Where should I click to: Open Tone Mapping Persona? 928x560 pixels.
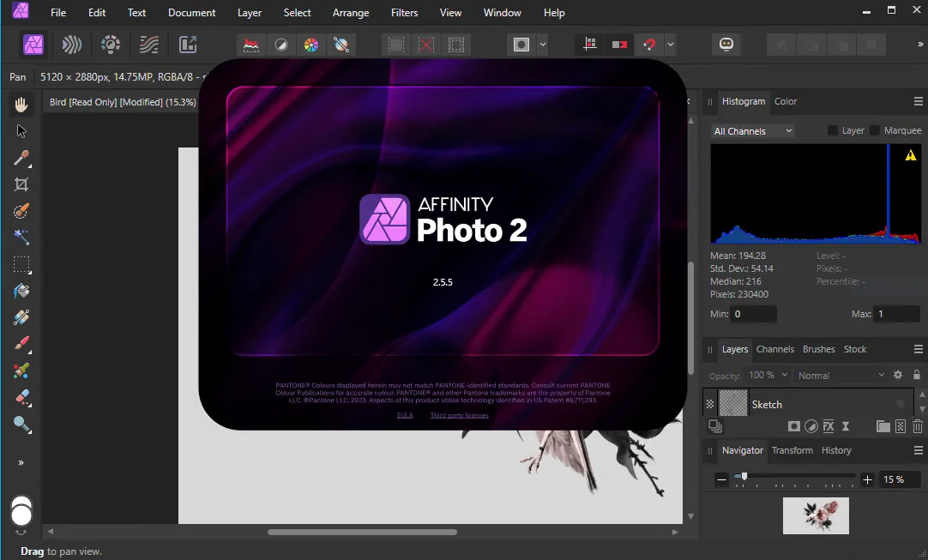(149, 45)
